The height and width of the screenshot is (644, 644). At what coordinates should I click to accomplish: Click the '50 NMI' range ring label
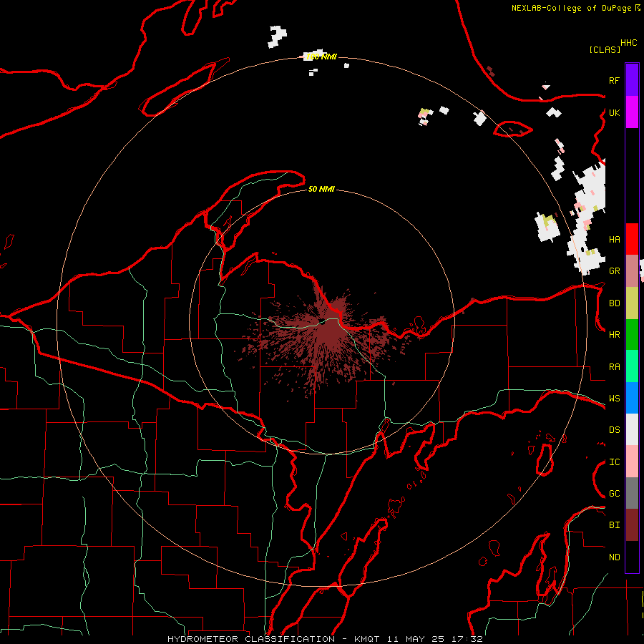321,189
